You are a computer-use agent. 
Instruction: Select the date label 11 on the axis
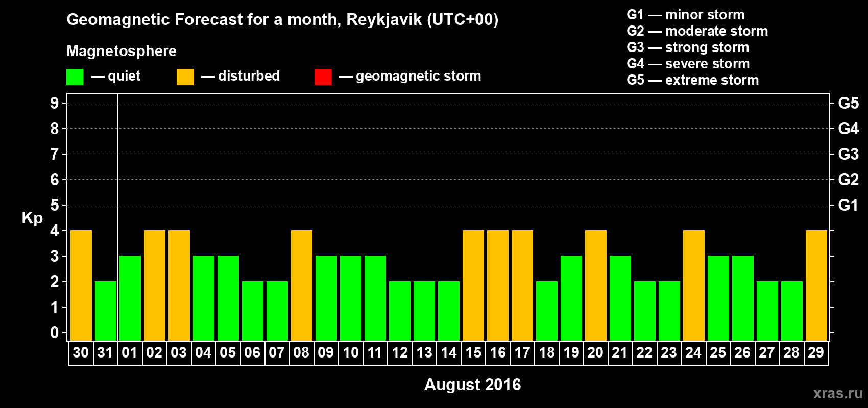(x=375, y=353)
